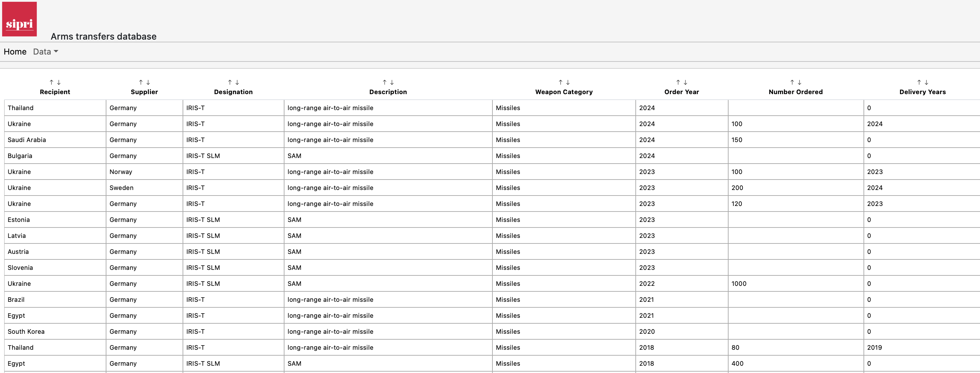This screenshot has height=373, width=980.
Task: Sort Weapon Category descending with down arrow
Action: click(568, 82)
